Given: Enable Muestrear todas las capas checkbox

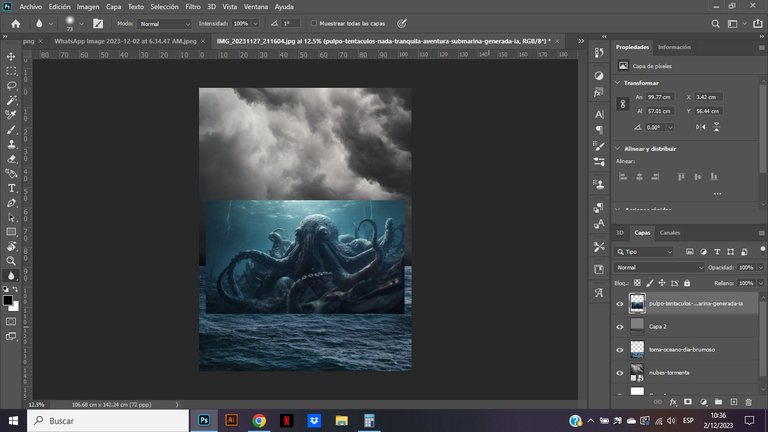Looking at the screenshot, I should [x=314, y=24].
